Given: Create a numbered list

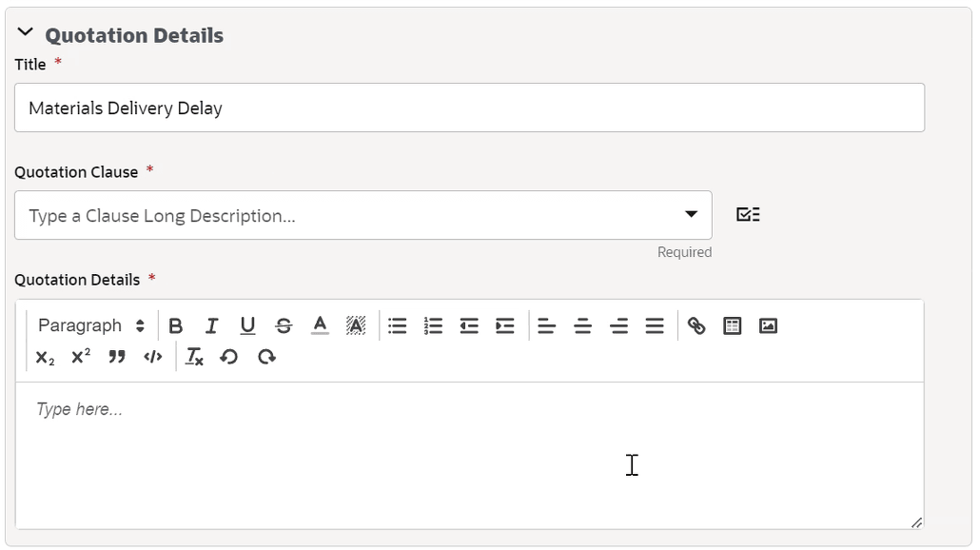Looking at the screenshot, I should [433, 325].
